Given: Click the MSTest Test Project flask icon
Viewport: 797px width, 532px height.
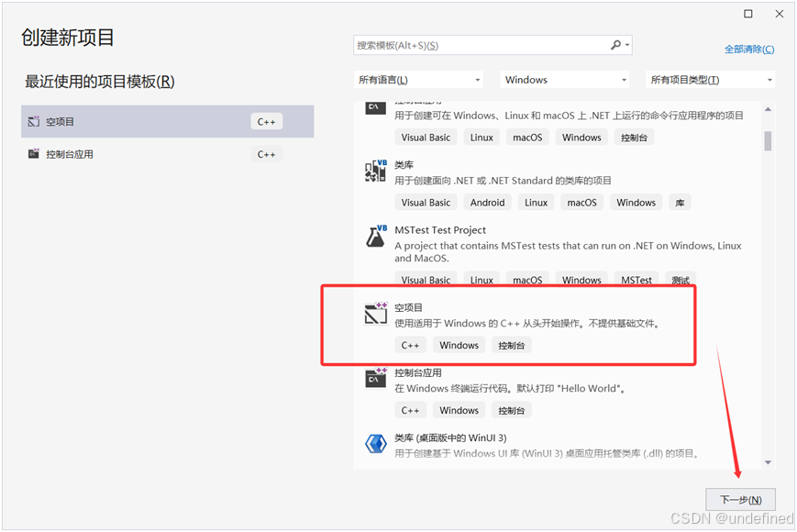Looking at the screenshot, I should click(374, 236).
